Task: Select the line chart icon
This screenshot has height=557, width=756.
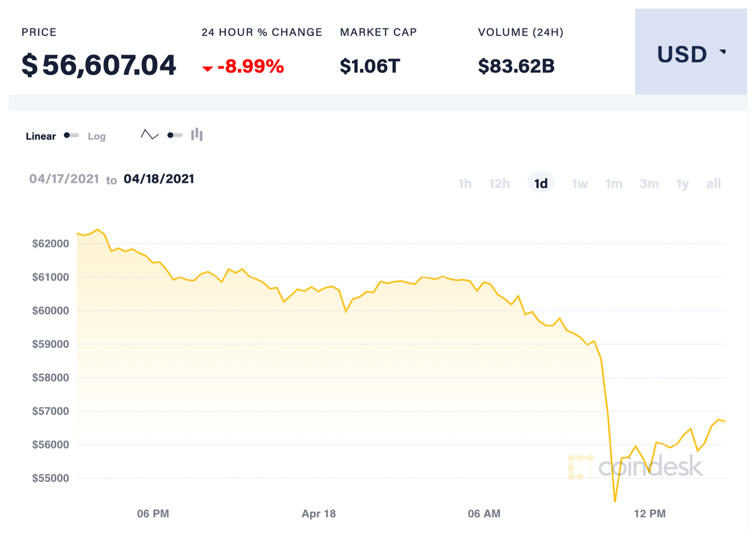Action: click(149, 134)
